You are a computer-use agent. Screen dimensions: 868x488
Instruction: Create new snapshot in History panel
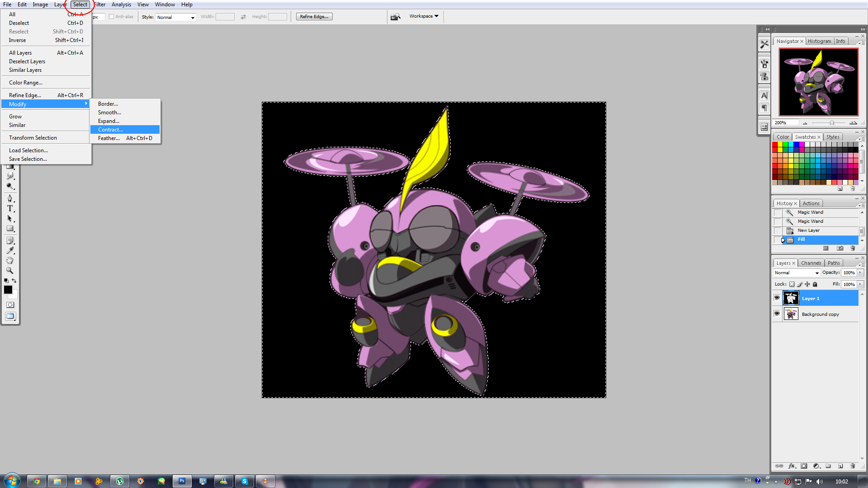click(840, 248)
